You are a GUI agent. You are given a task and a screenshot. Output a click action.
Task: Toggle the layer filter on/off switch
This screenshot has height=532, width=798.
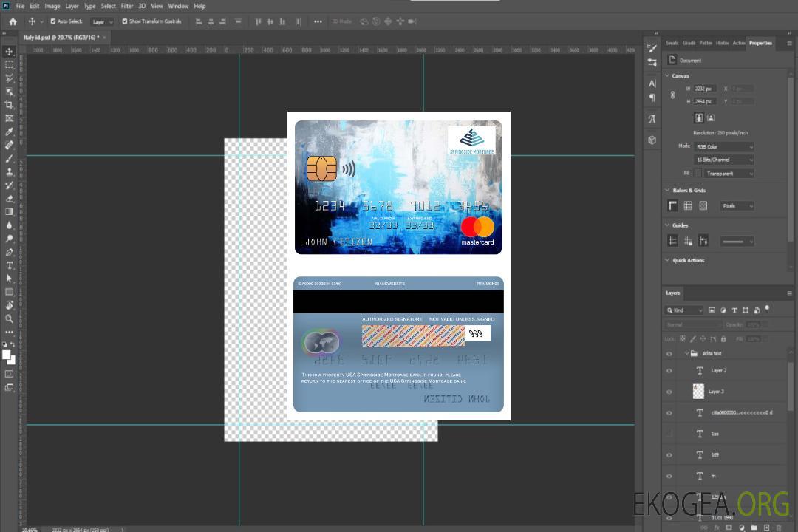[767, 309]
